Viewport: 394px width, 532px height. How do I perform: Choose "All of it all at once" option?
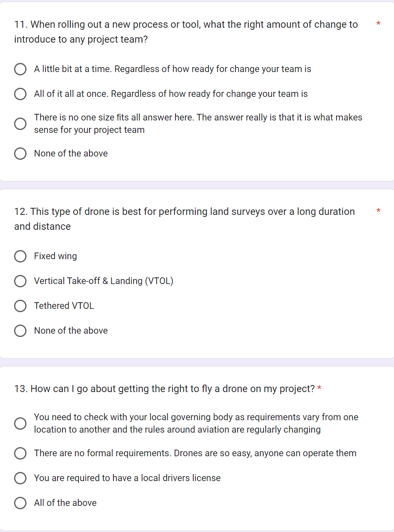(20, 94)
